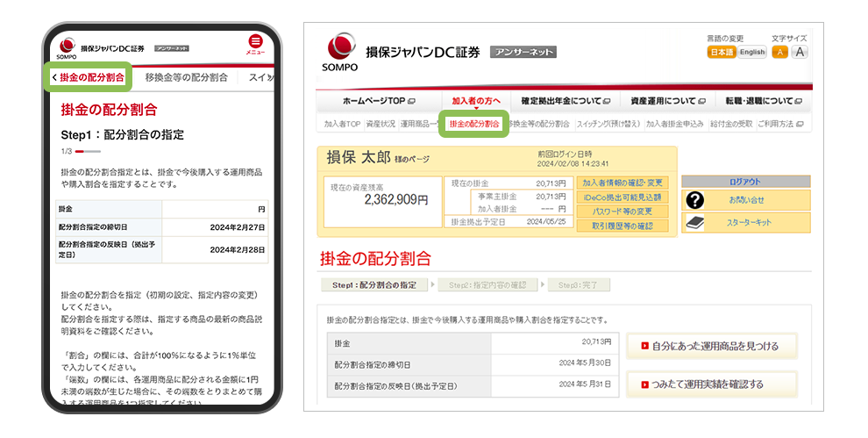Click the desktop deadline value 2024年5月30日
The height and width of the screenshot is (438, 868).
[x=585, y=363]
